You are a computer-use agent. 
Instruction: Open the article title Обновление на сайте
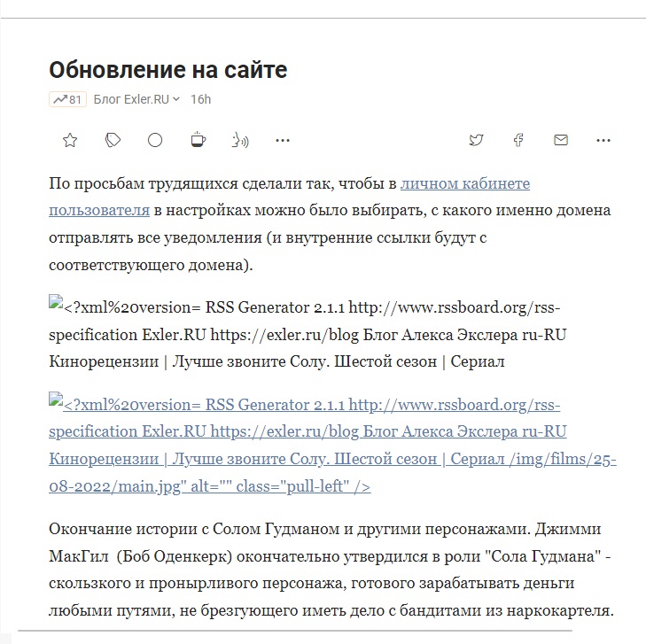click(167, 70)
